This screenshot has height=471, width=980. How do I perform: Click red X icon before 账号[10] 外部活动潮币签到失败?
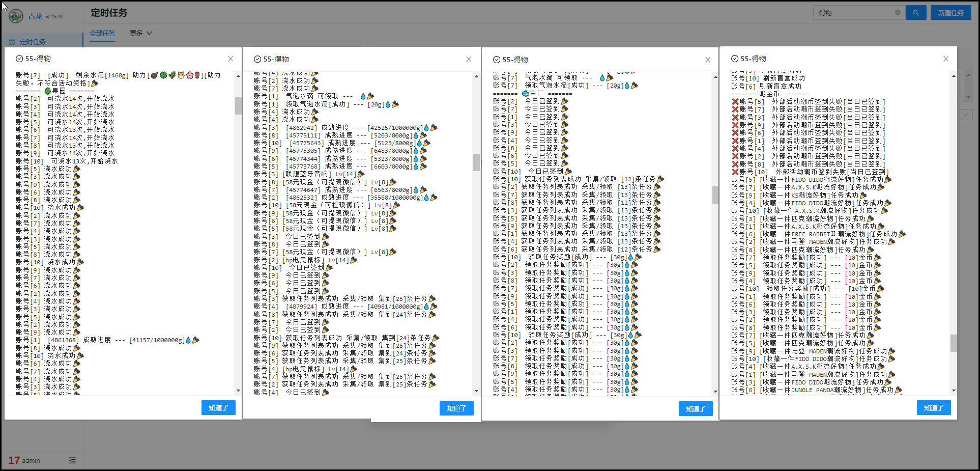(735, 172)
